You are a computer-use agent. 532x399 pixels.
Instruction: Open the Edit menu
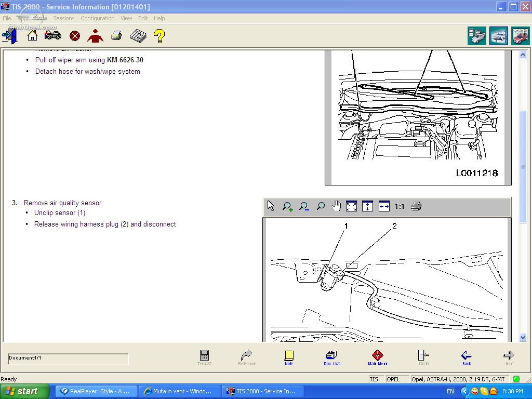pyautogui.click(x=143, y=18)
